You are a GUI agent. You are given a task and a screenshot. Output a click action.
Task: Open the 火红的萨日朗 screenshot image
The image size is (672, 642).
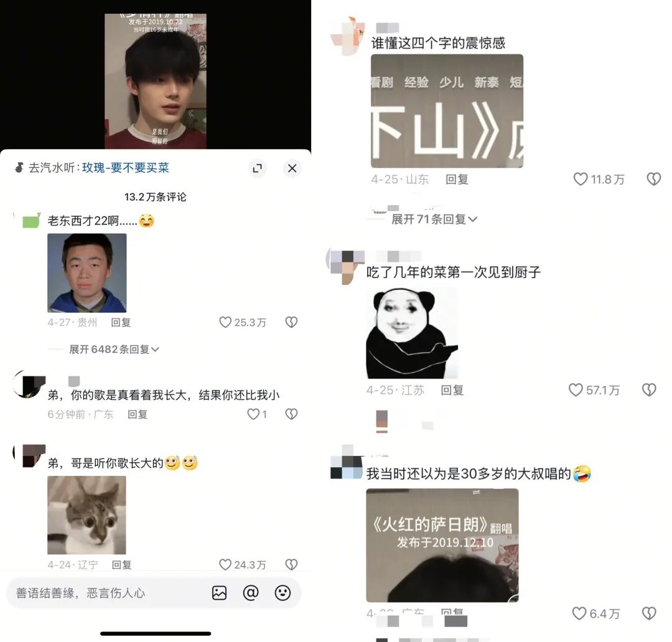coord(442,545)
